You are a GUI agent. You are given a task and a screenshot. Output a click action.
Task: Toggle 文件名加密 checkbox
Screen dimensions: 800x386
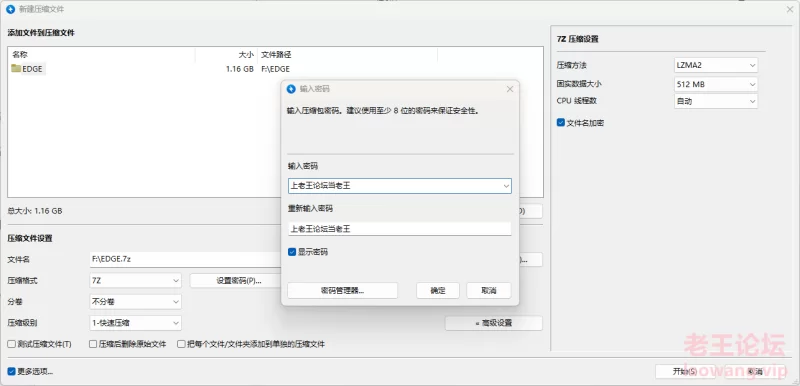[x=561, y=123]
